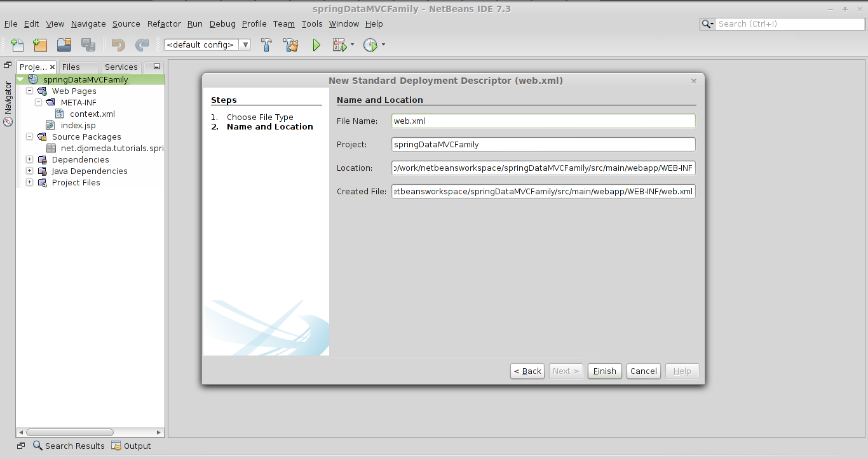Close the New Deployment Descriptor dialog
The width and height of the screenshot is (868, 459).
point(694,81)
